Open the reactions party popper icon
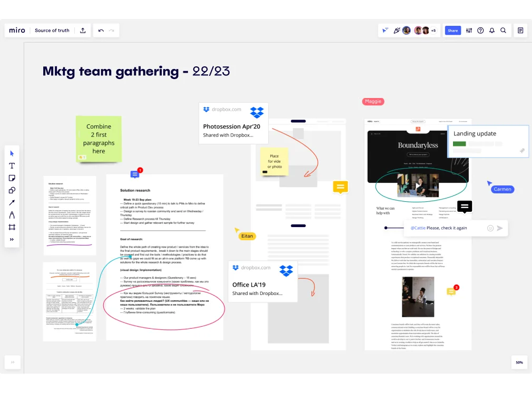This screenshot has width=532, height=393. click(396, 31)
